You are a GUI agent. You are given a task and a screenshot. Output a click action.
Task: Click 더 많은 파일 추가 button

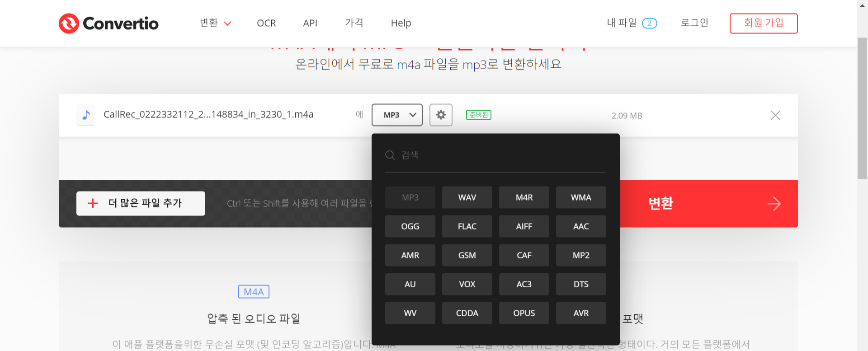click(x=141, y=203)
